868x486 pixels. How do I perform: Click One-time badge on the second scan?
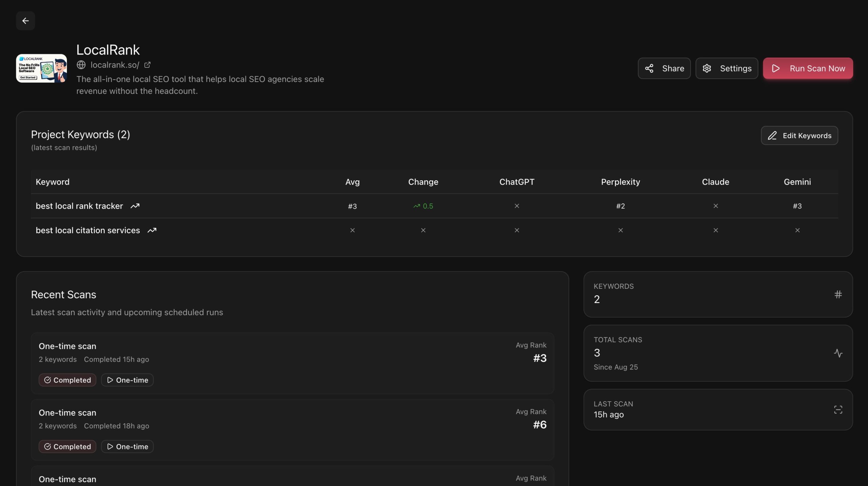point(127,446)
